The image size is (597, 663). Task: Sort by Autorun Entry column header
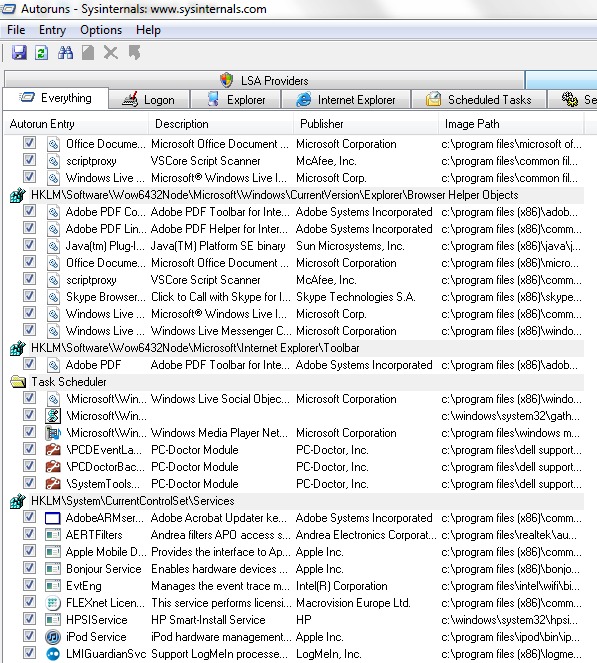76,124
